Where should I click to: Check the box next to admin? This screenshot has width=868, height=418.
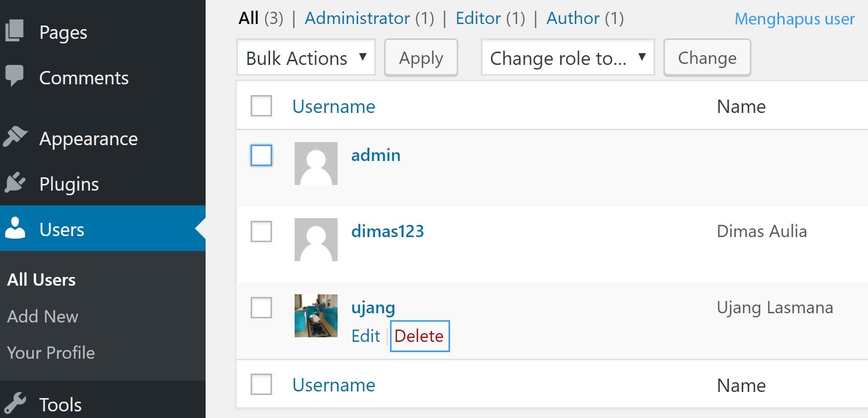pyautogui.click(x=261, y=155)
